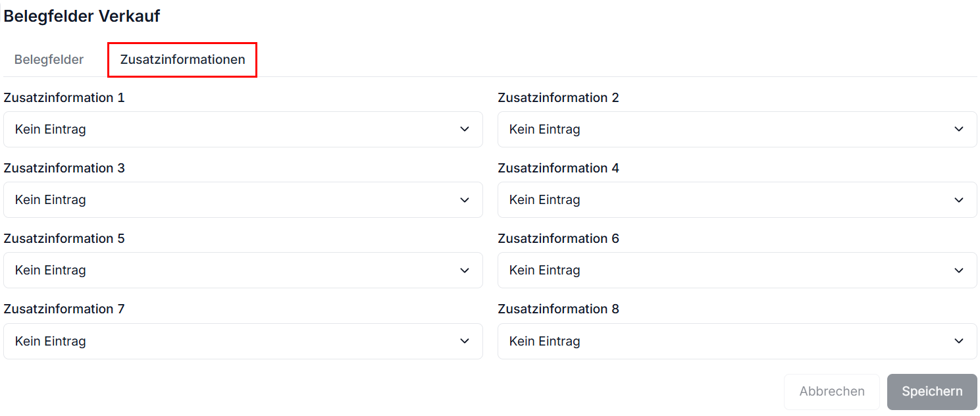Screen dimensions: 980x416
Task: Open the Zusatzinformation 2 dropdown
Action: (x=737, y=129)
